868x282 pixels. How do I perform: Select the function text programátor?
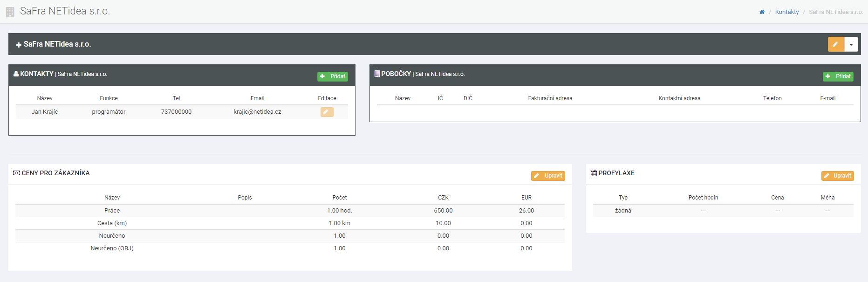[x=109, y=112]
